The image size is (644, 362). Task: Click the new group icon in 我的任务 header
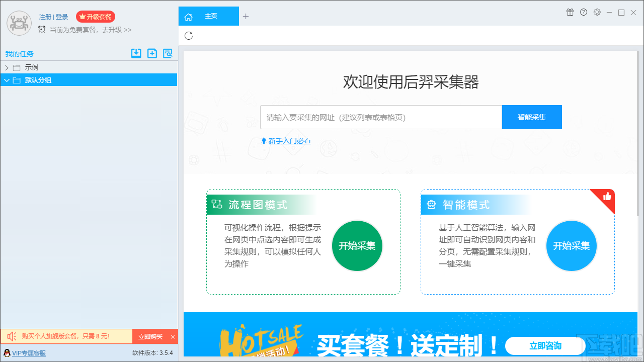(152, 53)
